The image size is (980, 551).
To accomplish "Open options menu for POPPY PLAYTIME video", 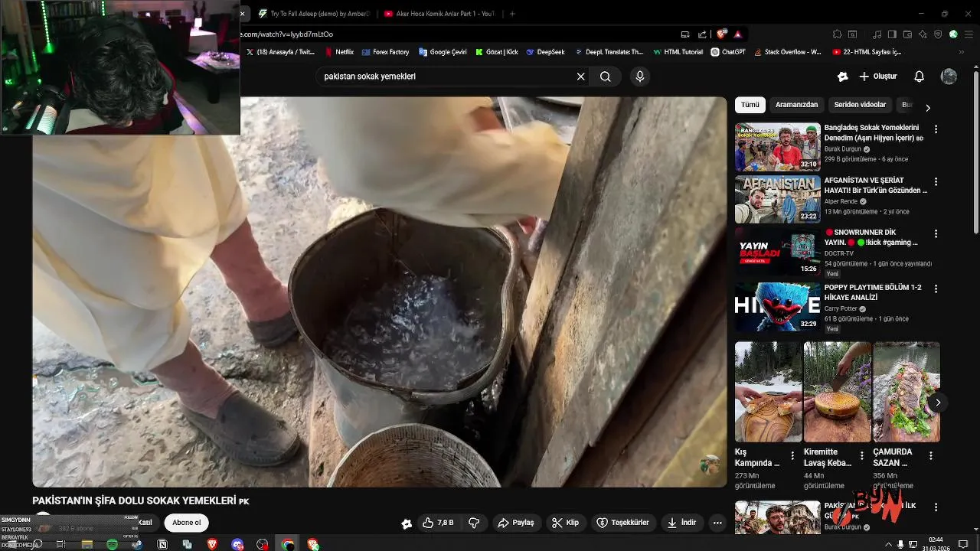I will pos(936,289).
